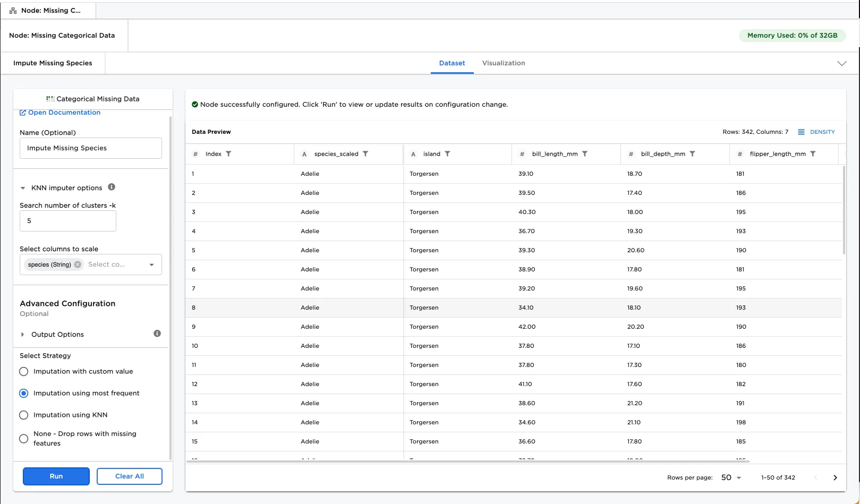Open filter for island column
This screenshot has width=860, height=504.
[447, 154]
